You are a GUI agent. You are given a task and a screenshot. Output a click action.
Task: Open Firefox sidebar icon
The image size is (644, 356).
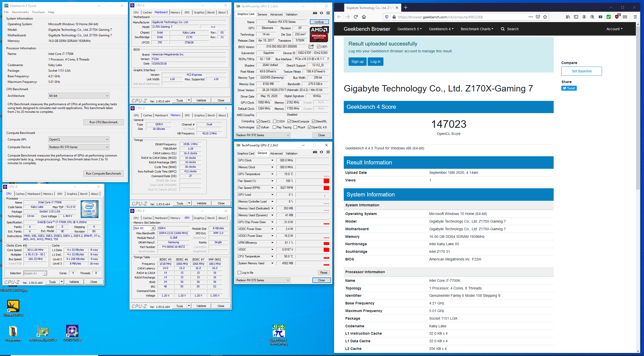click(576, 17)
